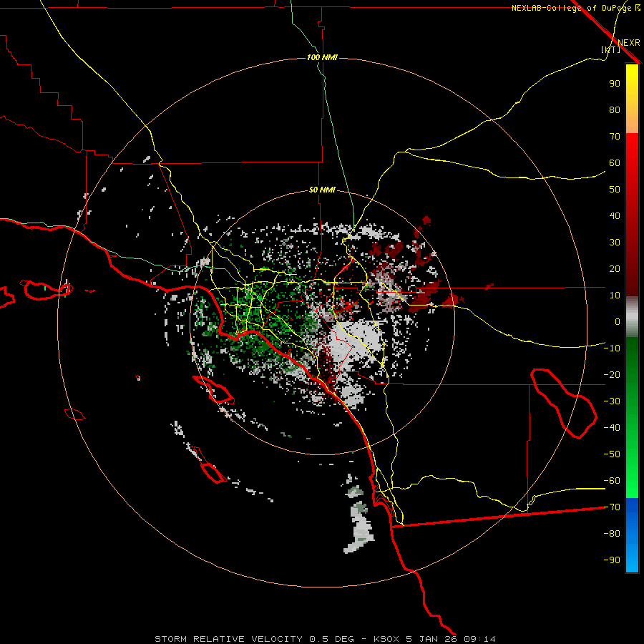Click the 20 value on velocity scale
644x644 pixels.
tap(615, 268)
